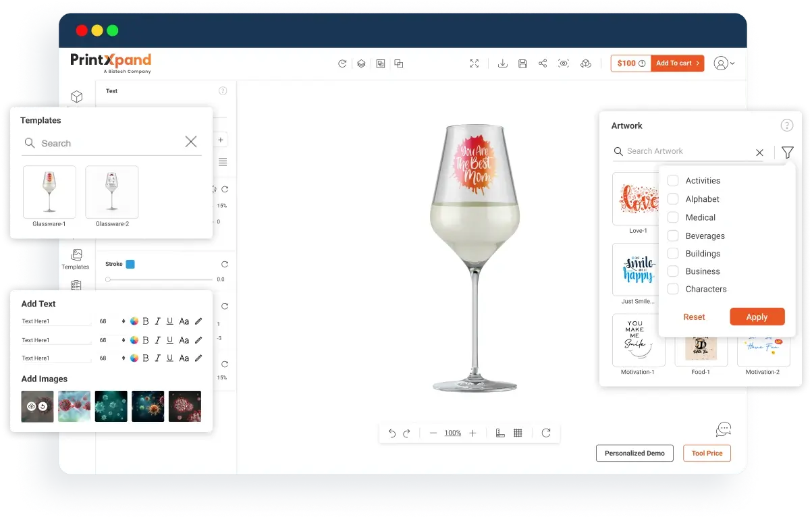The width and height of the screenshot is (812, 517).
Task: Open Templates in the left sidebar
Action: [x=76, y=259]
